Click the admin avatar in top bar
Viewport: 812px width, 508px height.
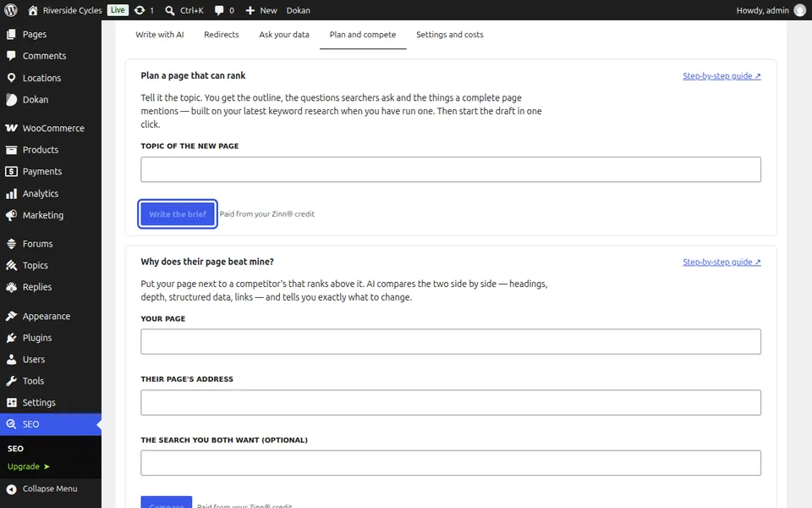point(800,10)
